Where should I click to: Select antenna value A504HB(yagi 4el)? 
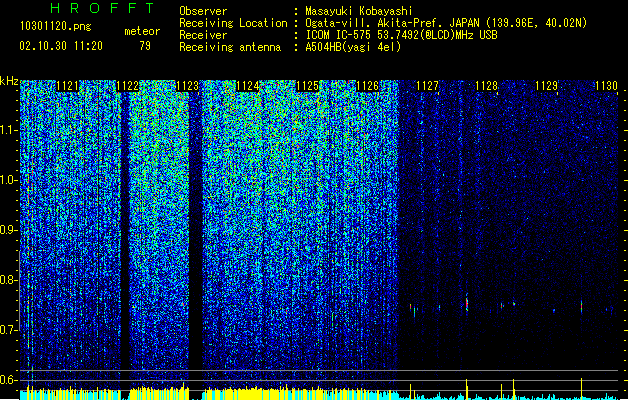(x=353, y=47)
